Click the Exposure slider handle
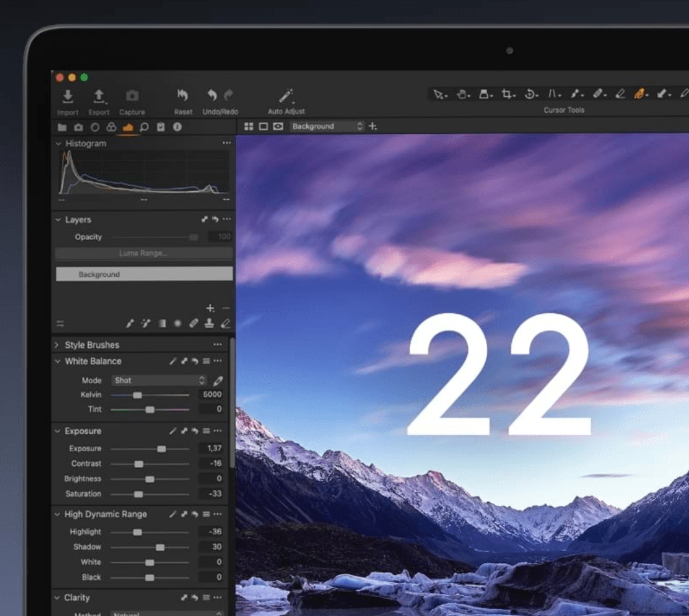 pyautogui.click(x=162, y=449)
